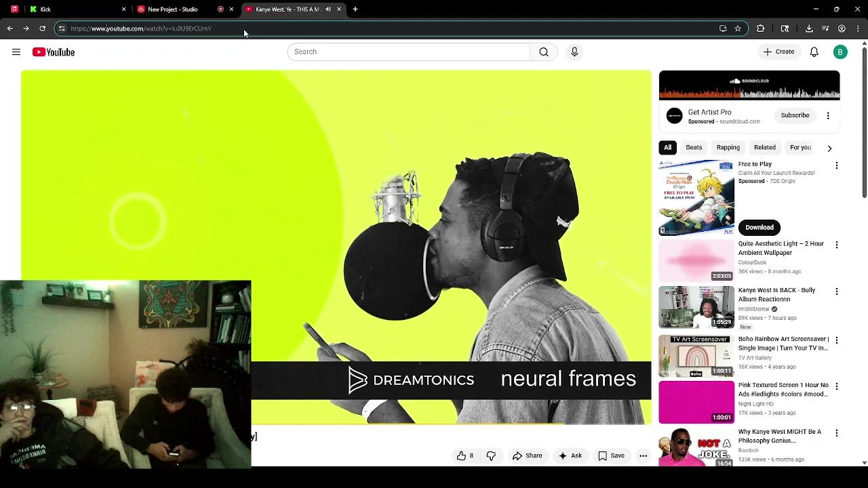
Task: Open options for Free to Play ad
Action: (836, 165)
